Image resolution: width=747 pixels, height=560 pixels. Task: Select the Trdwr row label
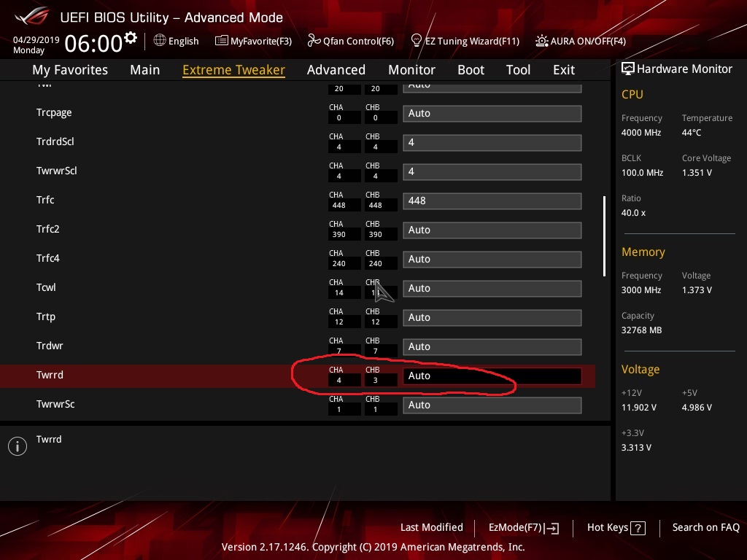click(x=50, y=346)
